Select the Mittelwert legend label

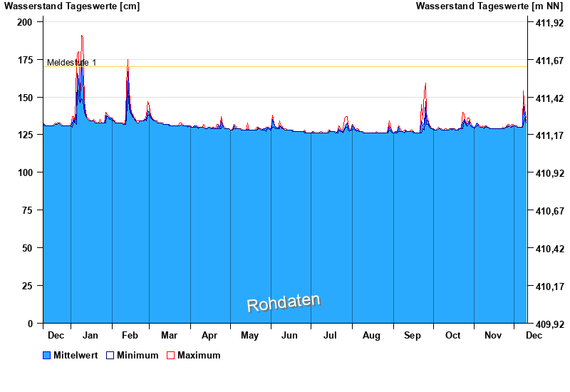[76, 356]
